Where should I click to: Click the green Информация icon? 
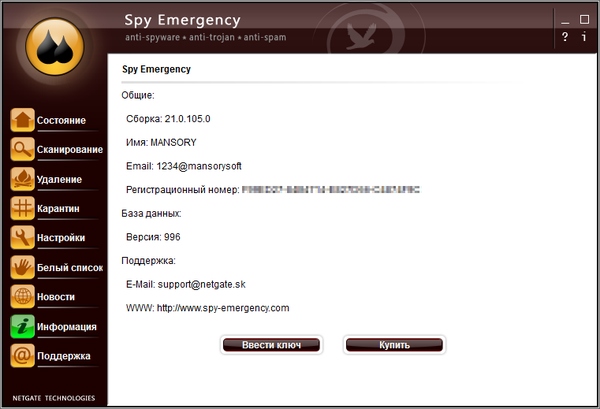click(x=22, y=326)
